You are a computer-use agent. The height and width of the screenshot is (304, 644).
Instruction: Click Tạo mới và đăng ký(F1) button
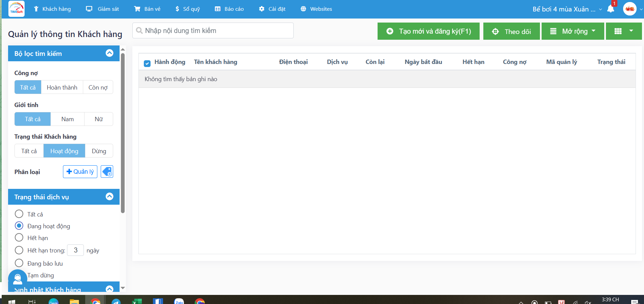coord(428,31)
